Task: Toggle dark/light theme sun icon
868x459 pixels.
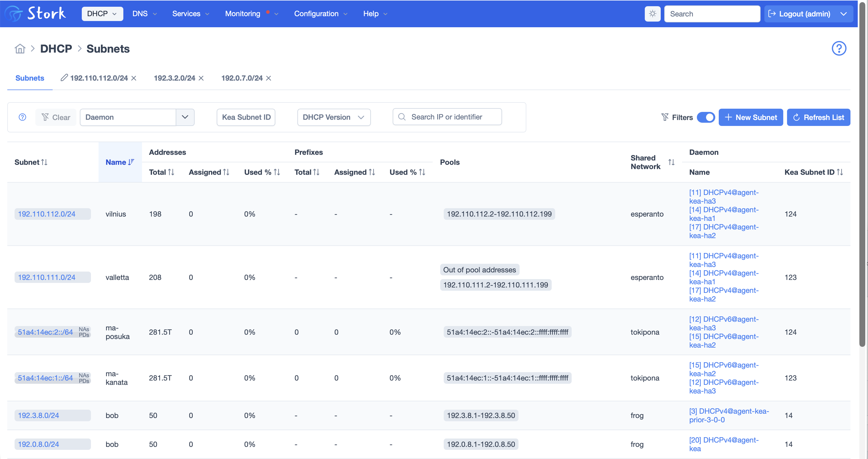Action: 652,14
